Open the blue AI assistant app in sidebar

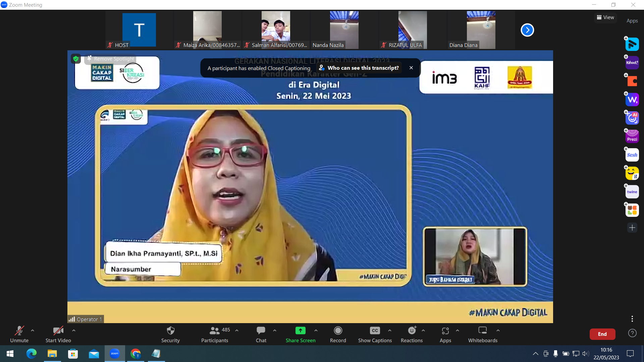(632, 118)
